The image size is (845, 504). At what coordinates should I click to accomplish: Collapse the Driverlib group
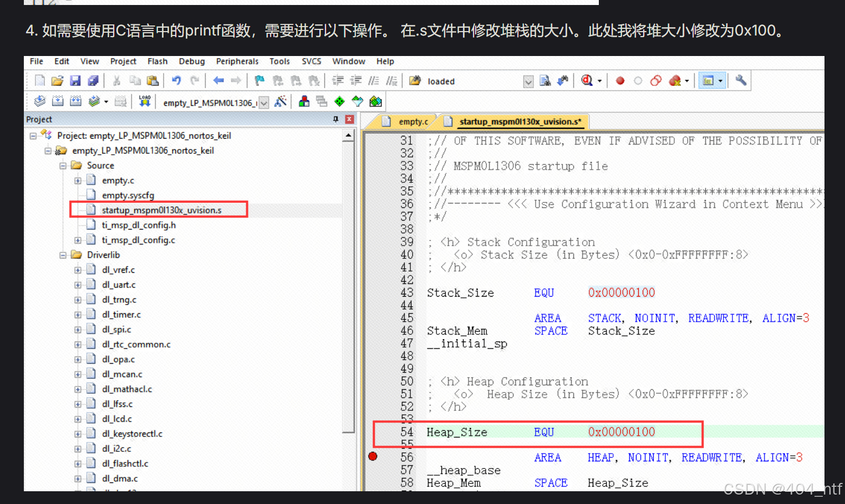(x=63, y=255)
